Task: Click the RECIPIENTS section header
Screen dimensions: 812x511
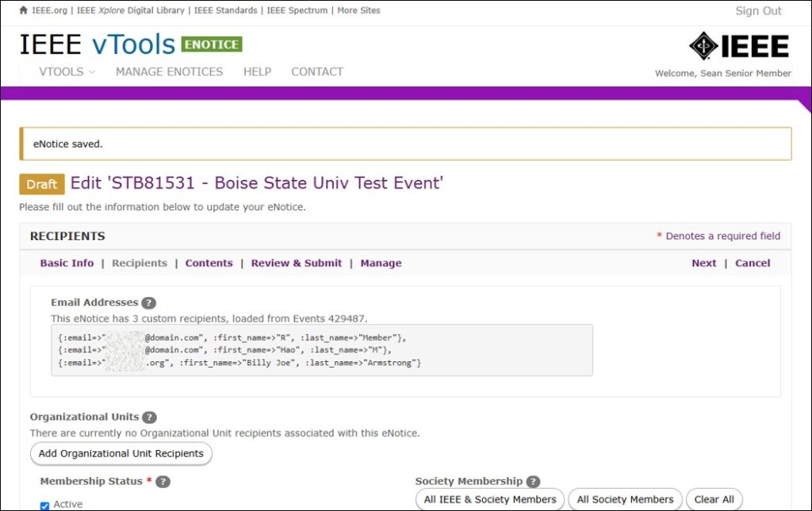Action: 67,236
